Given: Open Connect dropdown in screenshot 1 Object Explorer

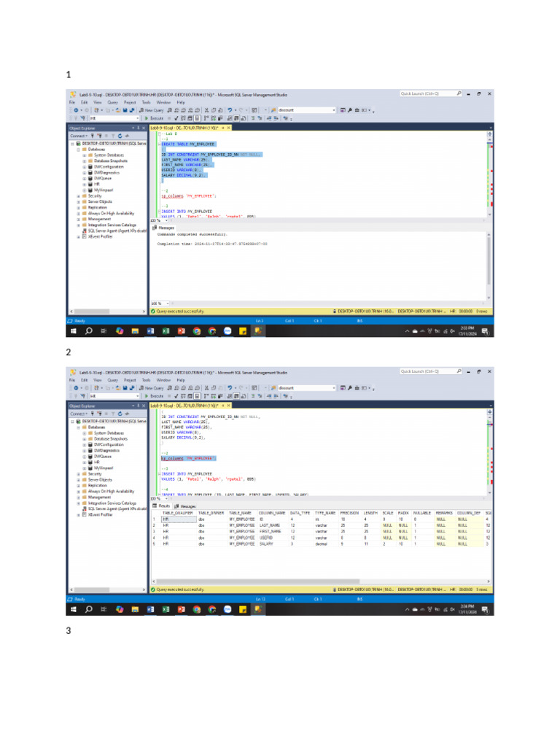Looking at the screenshot, I should (79, 136).
